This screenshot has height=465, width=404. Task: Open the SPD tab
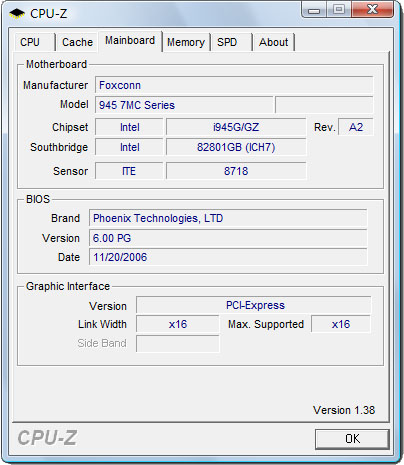(x=231, y=42)
